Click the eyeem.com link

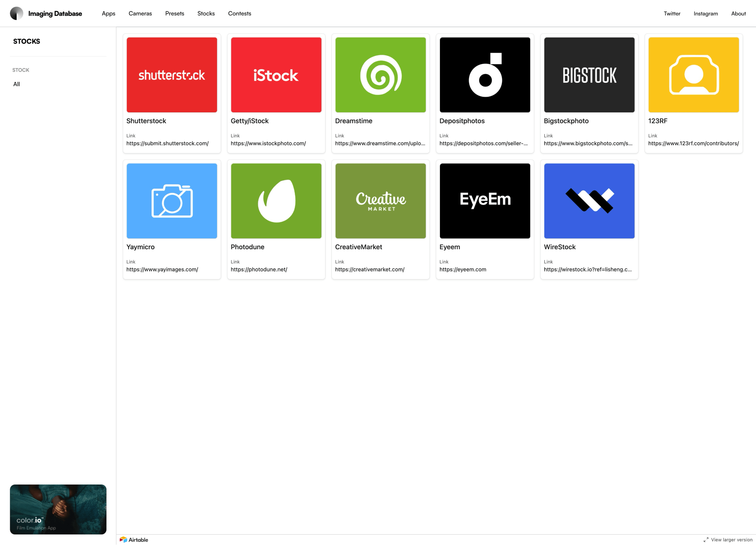tap(463, 269)
